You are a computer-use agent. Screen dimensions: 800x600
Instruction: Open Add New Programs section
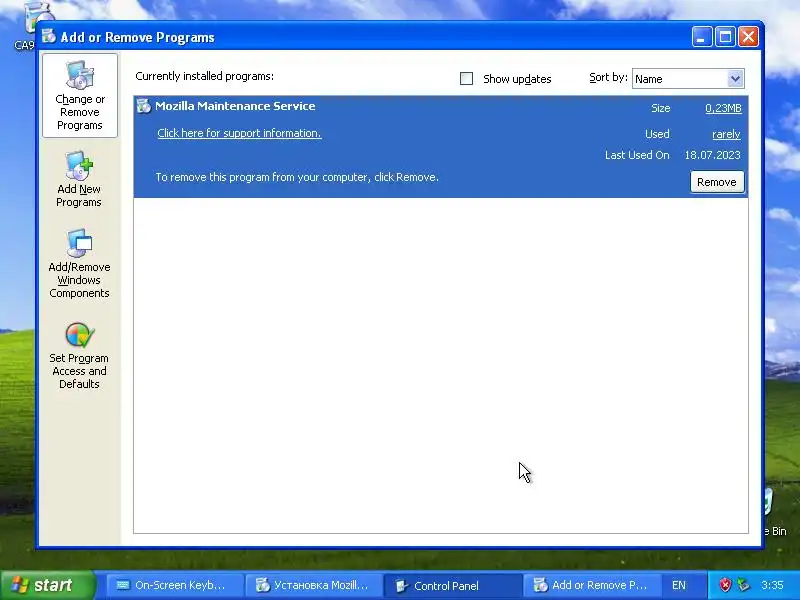[x=79, y=180]
